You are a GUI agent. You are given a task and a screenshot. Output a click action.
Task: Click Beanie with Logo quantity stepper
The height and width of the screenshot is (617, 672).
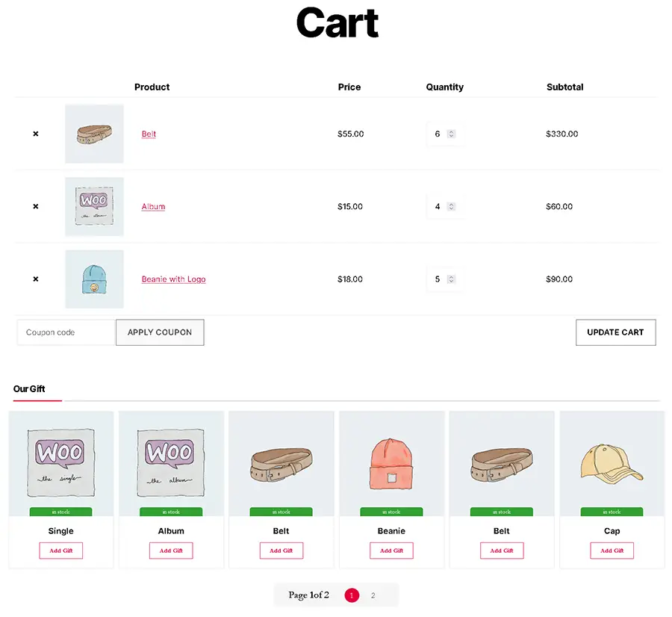point(451,279)
